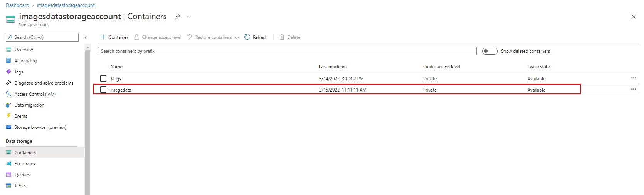Click scrollbar up arrow in sidebar
Image resolution: width=644 pixels, height=195 pixels.
87,47
